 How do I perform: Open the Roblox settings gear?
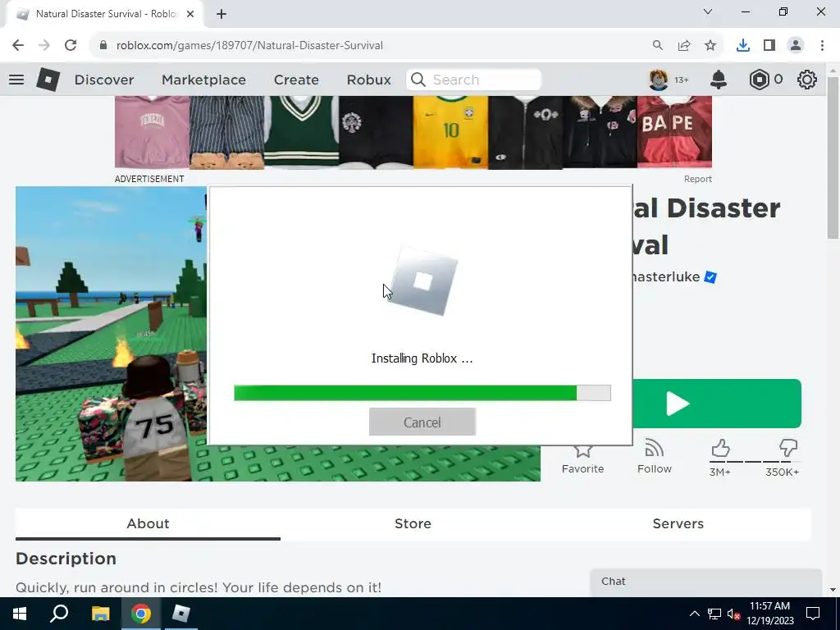pyautogui.click(x=807, y=80)
